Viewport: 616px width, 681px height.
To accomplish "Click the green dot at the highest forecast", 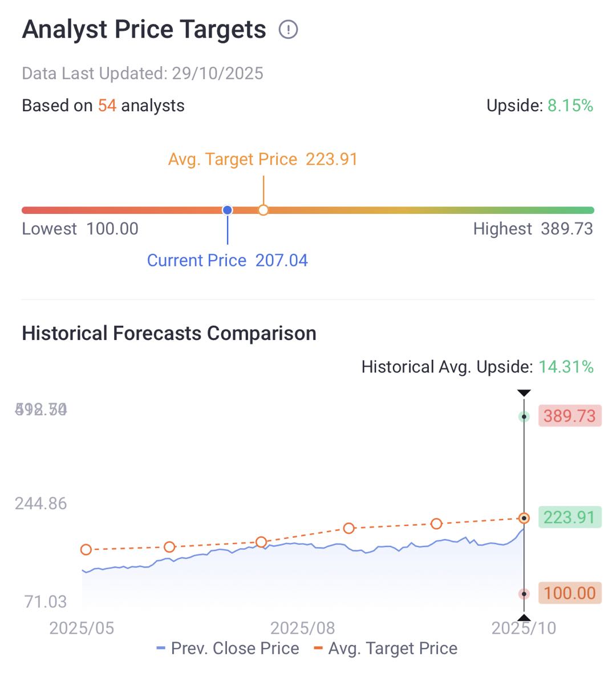I will click(524, 417).
